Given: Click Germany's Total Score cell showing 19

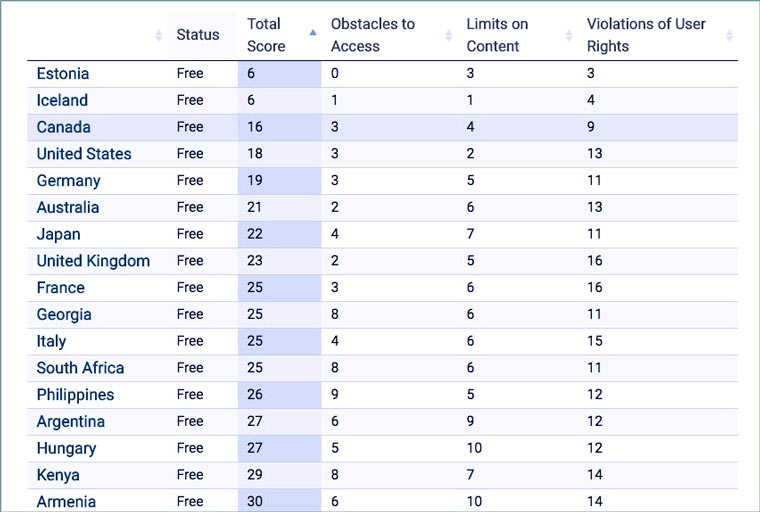Looking at the screenshot, I should [x=279, y=181].
